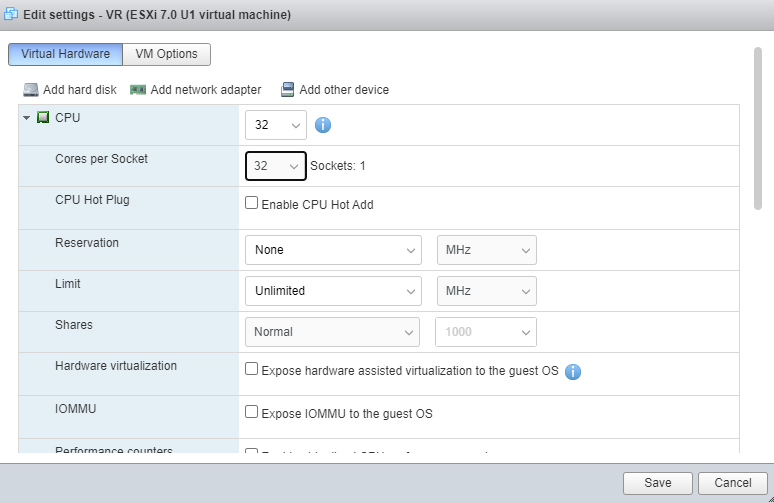
Task: Open the Shares Normal dropdown
Action: 332,332
